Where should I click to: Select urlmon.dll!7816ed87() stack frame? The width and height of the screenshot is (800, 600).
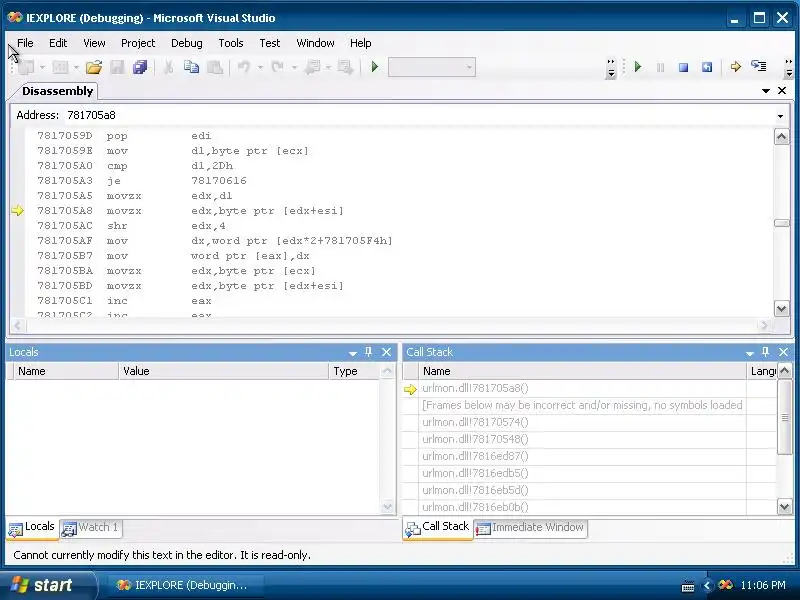(x=475, y=456)
